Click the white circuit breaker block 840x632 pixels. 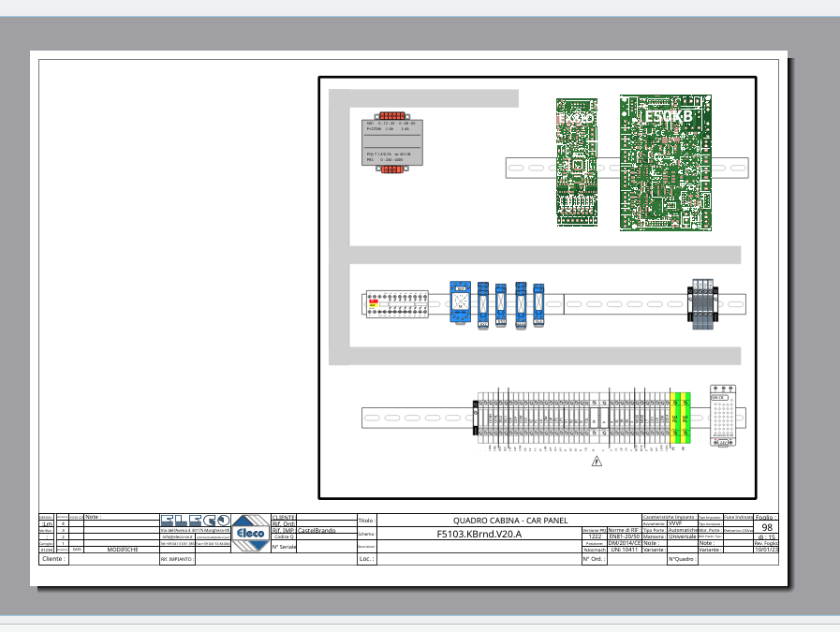click(x=403, y=304)
